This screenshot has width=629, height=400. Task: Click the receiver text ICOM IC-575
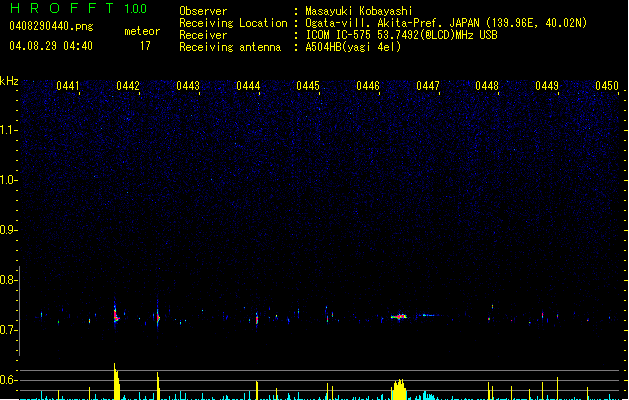pos(338,35)
